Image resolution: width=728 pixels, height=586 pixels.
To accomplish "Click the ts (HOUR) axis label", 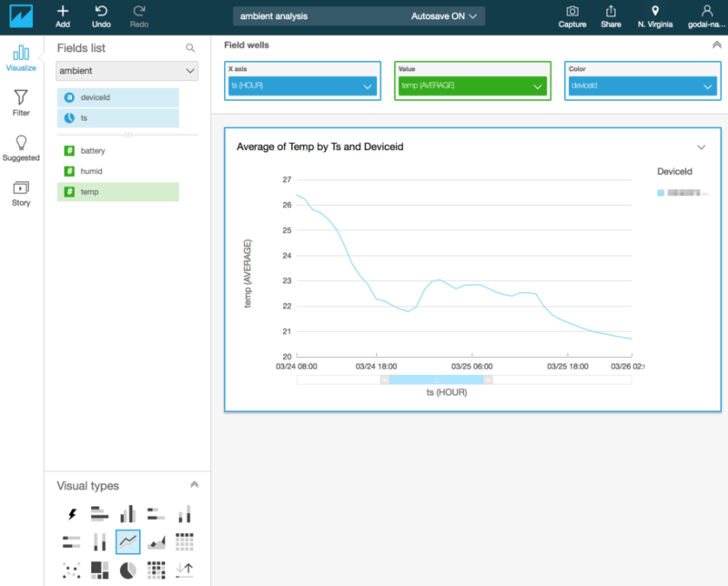I will point(447,392).
